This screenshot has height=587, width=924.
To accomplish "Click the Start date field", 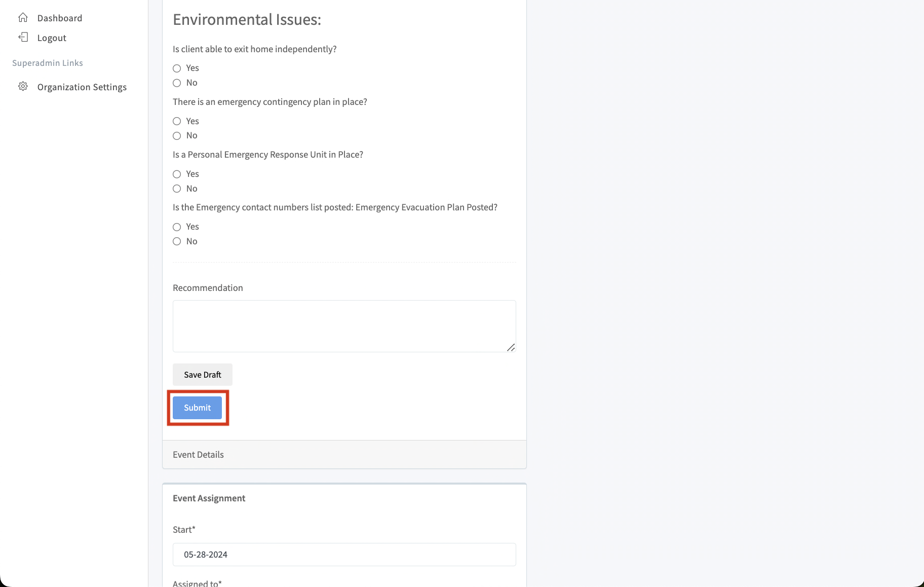I will click(344, 555).
